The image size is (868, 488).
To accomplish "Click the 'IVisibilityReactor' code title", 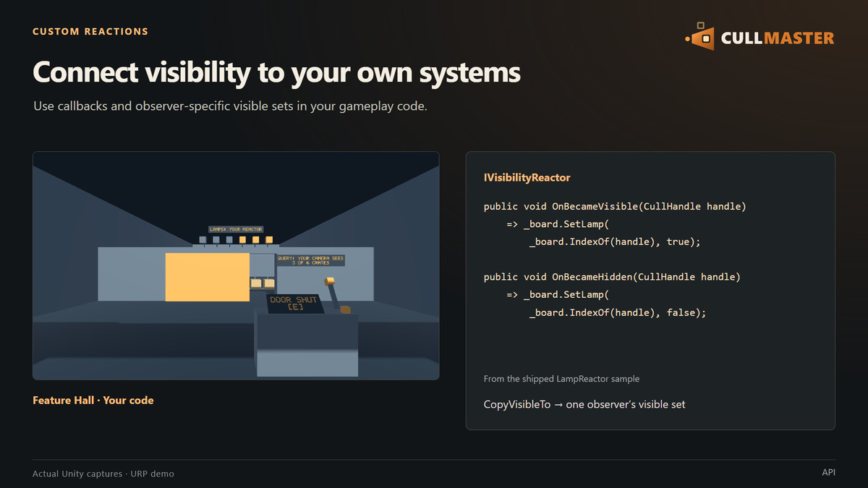I will (x=527, y=177).
